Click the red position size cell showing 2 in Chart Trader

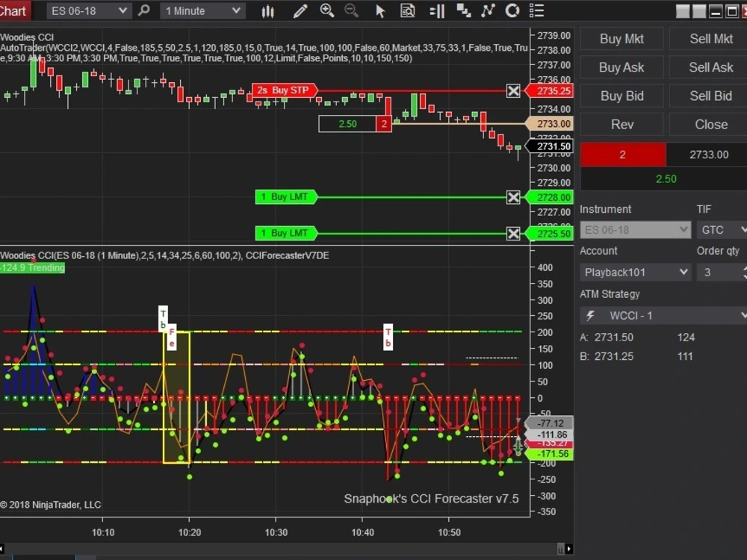[623, 155]
